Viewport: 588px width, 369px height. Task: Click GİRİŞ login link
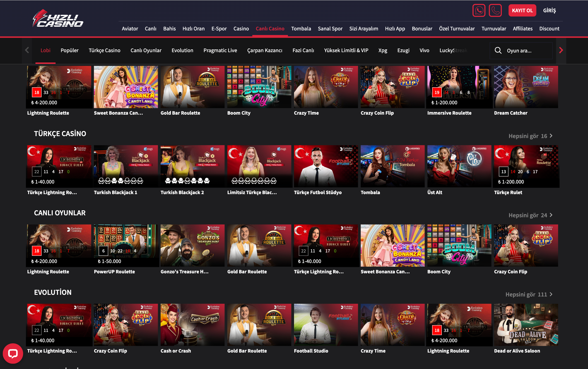point(549,11)
